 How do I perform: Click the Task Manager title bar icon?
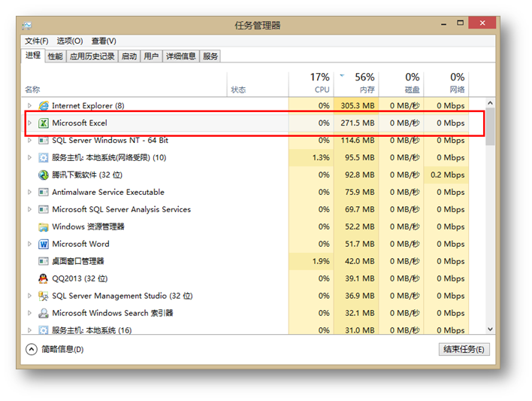click(27, 26)
